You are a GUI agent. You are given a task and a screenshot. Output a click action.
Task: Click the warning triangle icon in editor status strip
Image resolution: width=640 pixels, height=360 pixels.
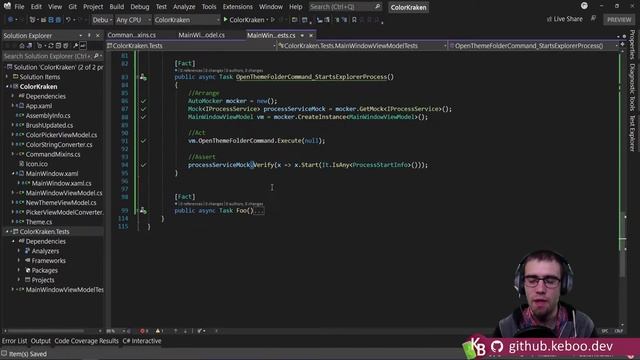tap(158, 331)
